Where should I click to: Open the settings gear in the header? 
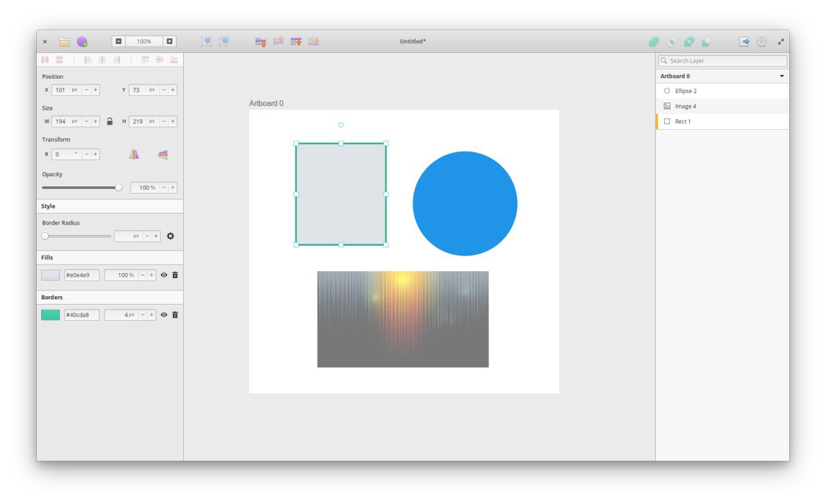761,41
